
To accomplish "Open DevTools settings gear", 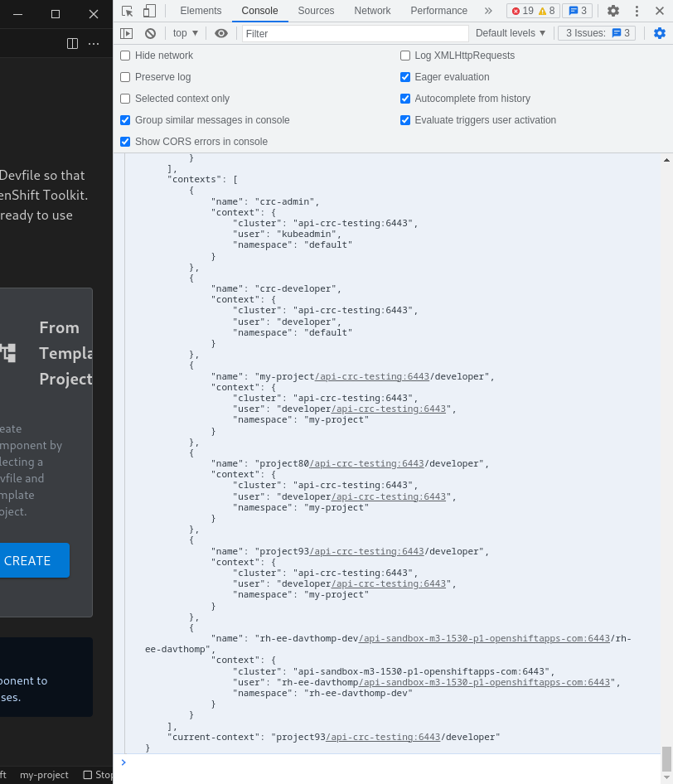I will pos(613,11).
